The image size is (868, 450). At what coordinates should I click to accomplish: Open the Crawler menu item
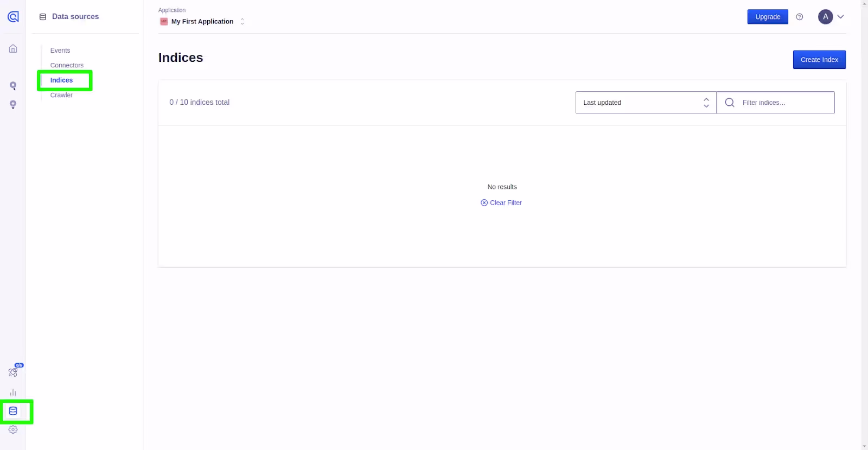[x=61, y=95]
